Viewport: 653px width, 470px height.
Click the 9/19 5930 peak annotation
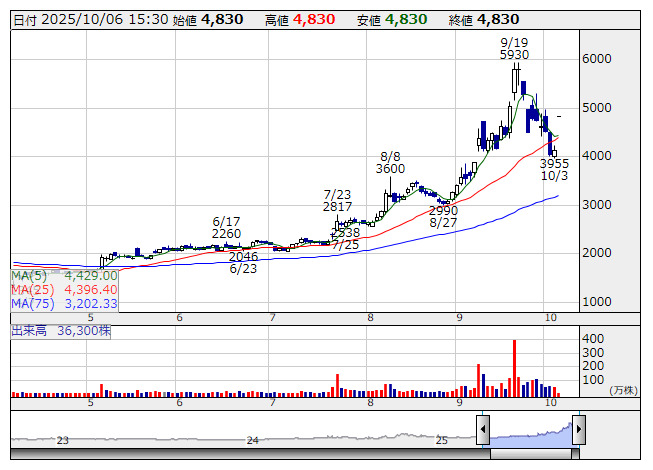[x=514, y=48]
